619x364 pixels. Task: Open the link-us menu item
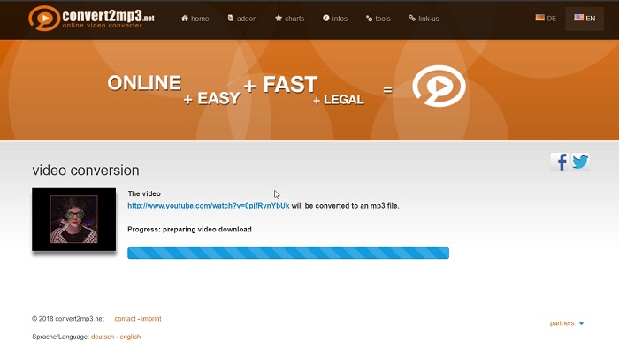click(x=424, y=19)
